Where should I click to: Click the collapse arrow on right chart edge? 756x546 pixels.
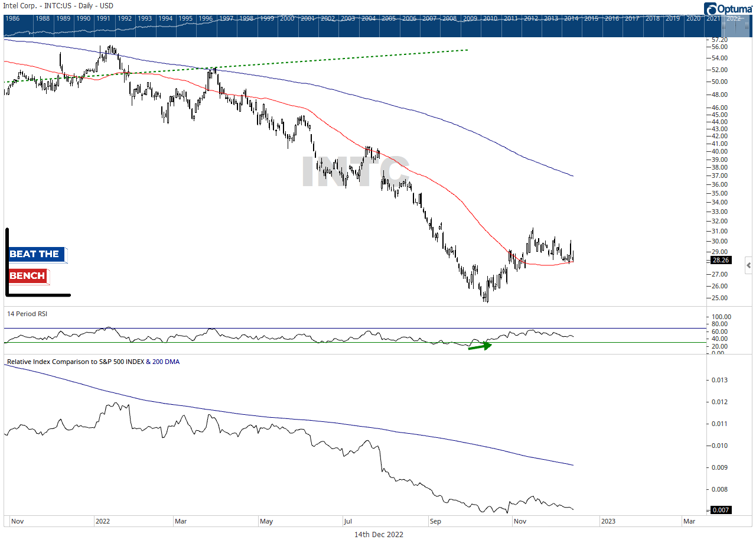tap(748, 265)
